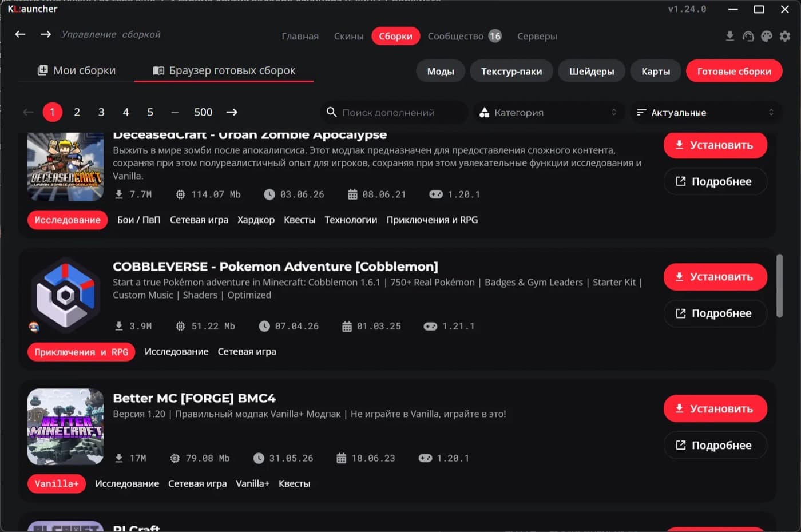Install COBBLEVERSE modpack

pyautogui.click(x=715, y=277)
